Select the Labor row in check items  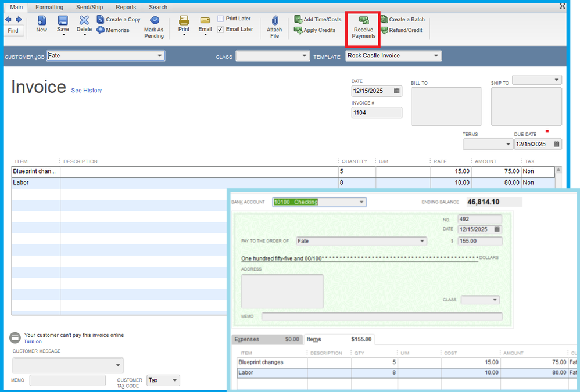tap(407, 372)
